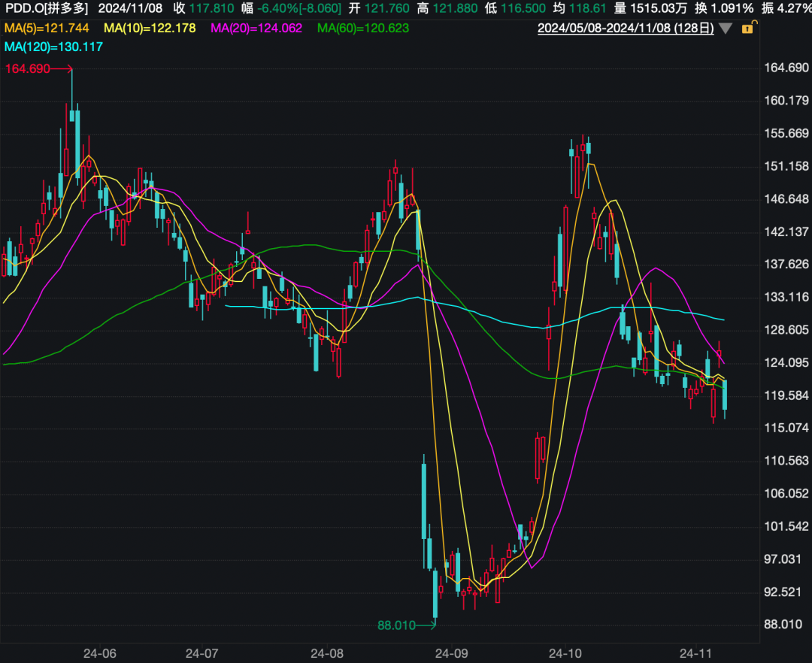812x663 pixels.
Task: Select the PDD.O stock name title
Action: (x=45, y=9)
